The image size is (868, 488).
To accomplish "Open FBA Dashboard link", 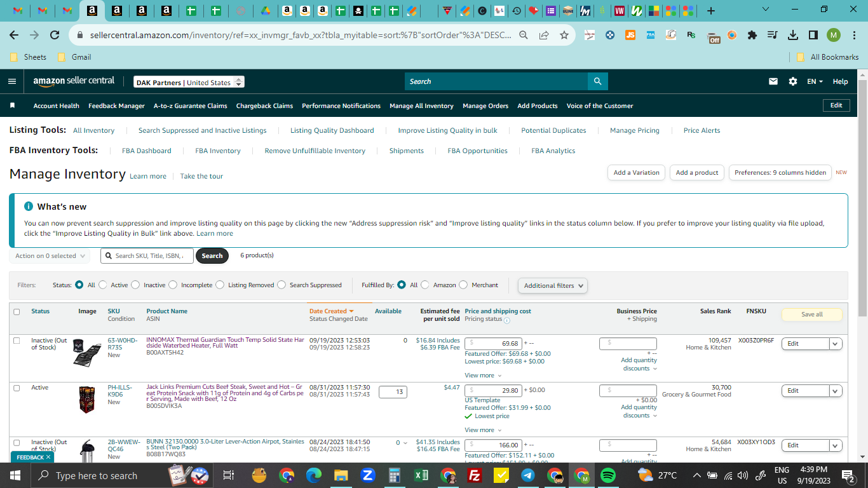I will 147,151.
